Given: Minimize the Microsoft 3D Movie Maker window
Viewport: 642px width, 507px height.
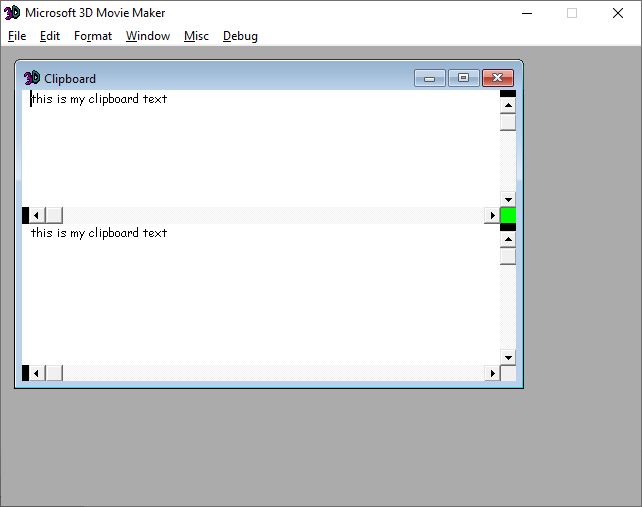Looking at the screenshot, I should point(527,13).
